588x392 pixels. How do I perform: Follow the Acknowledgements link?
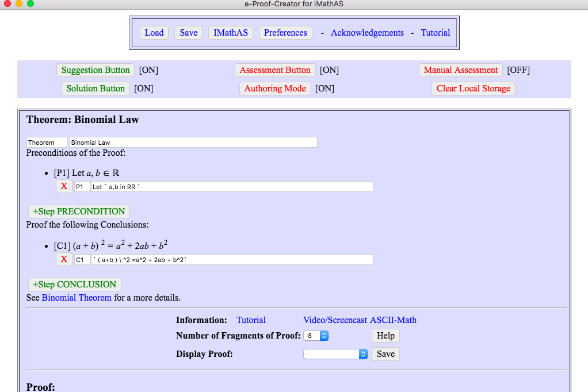coord(367,33)
